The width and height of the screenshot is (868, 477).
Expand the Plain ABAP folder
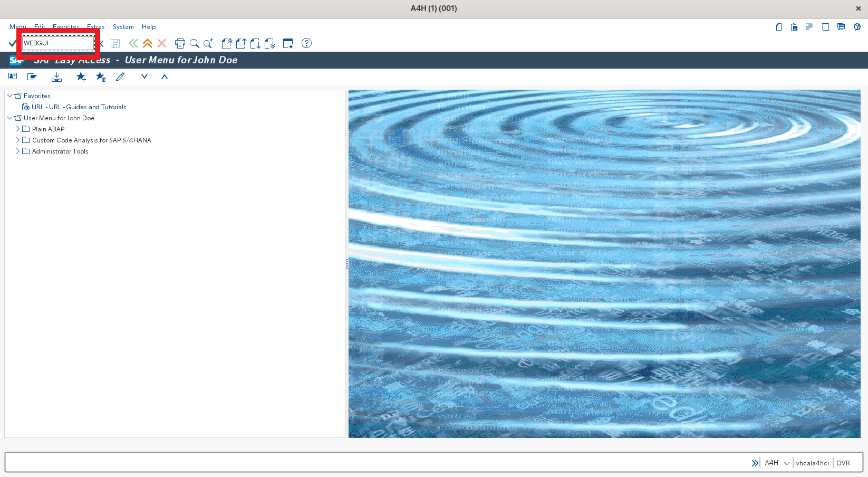18,129
